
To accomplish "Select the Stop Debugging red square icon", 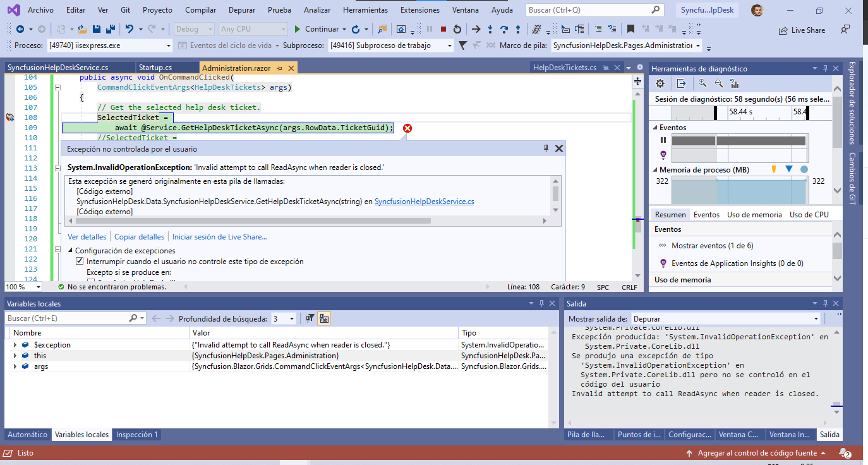I will pos(443,29).
